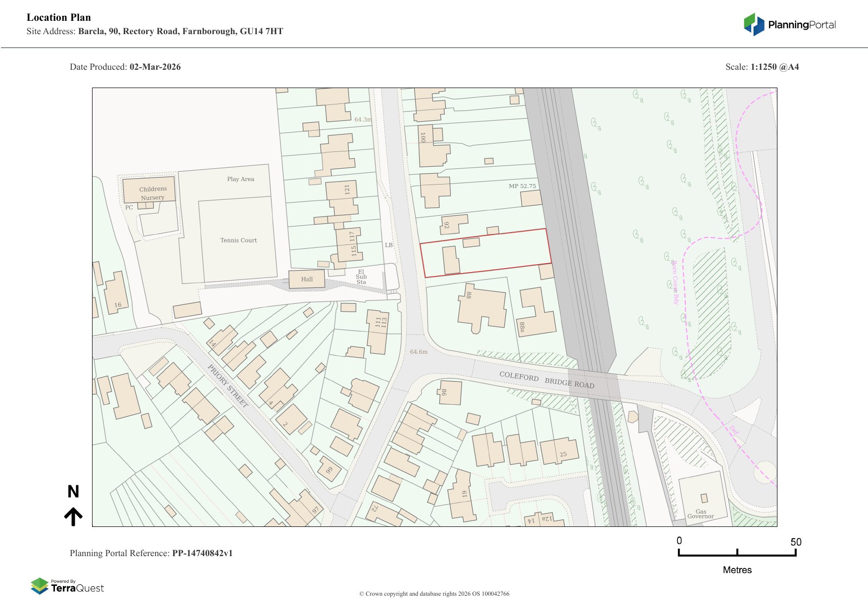868x614 pixels.
Task: Click the Scale 1:1250 @A4 text
Action: 762,67
